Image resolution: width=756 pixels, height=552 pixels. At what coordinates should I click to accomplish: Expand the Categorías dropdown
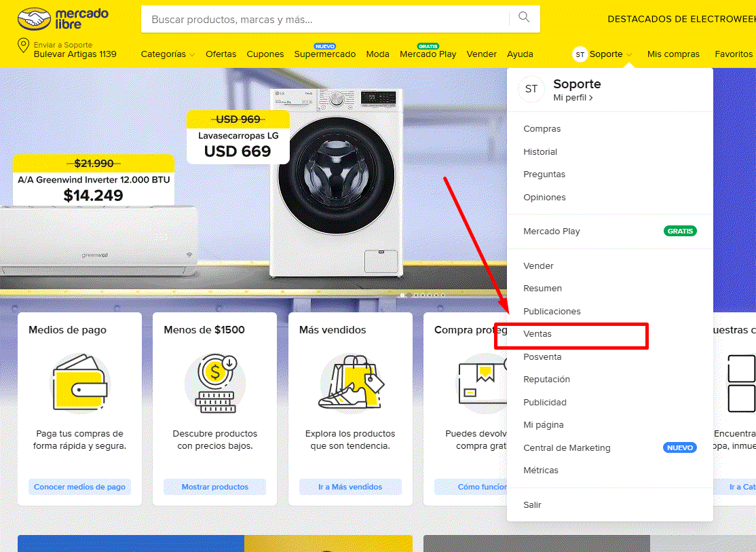(x=168, y=54)
